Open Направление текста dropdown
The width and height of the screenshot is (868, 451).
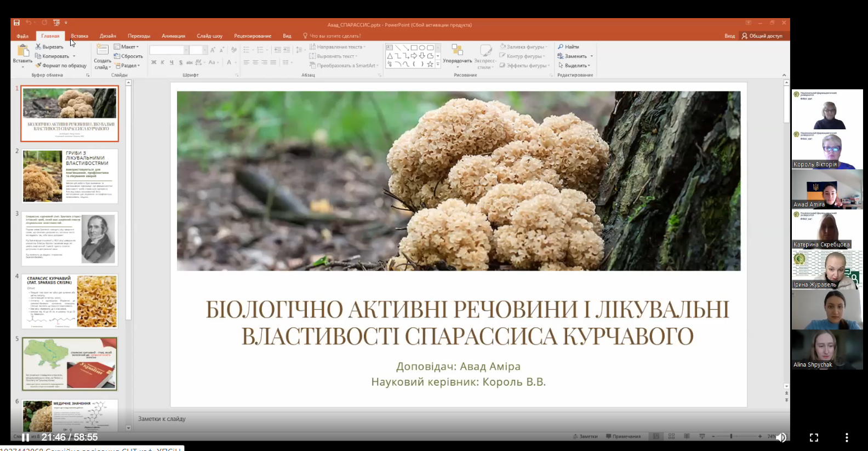337,47
